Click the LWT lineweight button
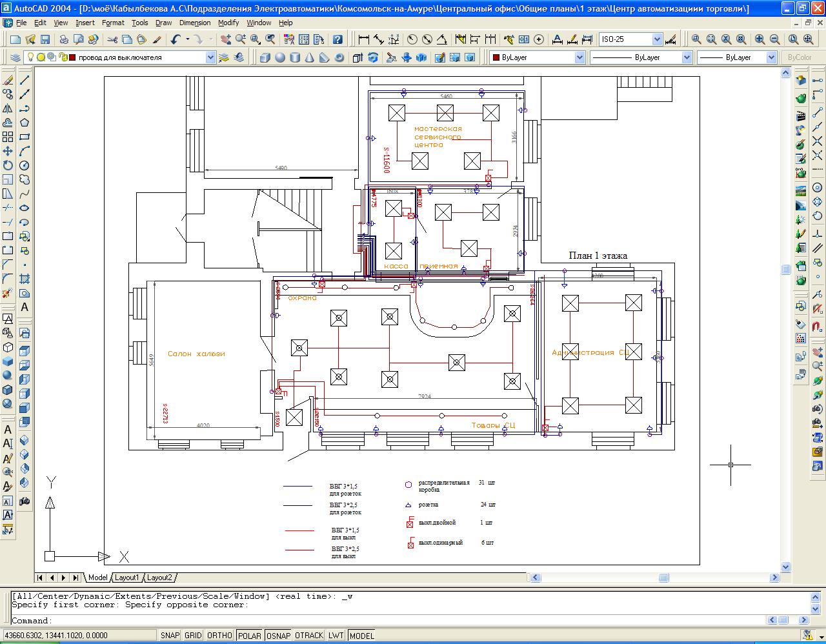 click(x=336, y=636)
